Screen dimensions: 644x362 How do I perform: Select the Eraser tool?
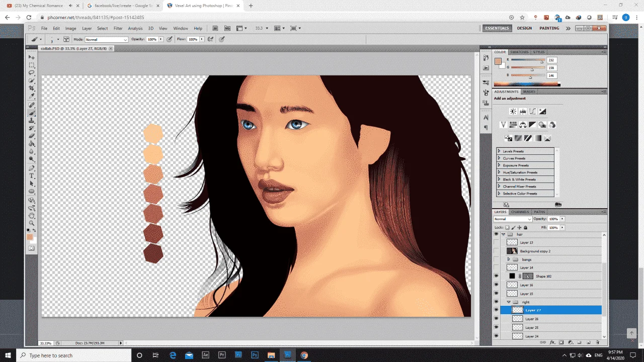click(x=32, y=136)
